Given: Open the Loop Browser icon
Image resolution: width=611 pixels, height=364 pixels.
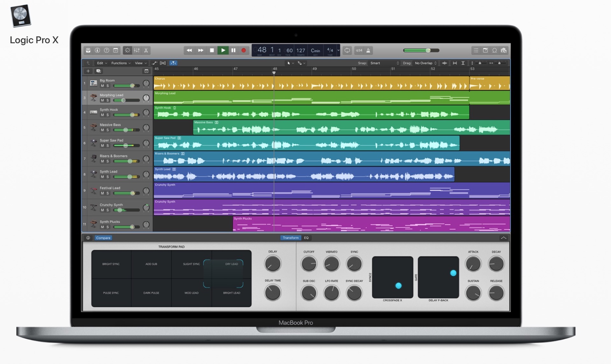Looking at the screenshot, I should pyautogui.click(x=495, y=50).
